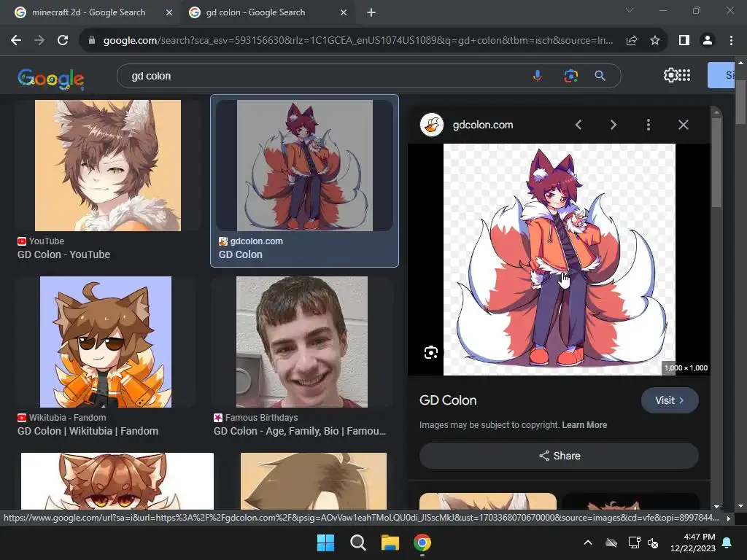747x560 pixels.
Task: Click the page vertical scrollbar thumb
Action: click(740, 101)
